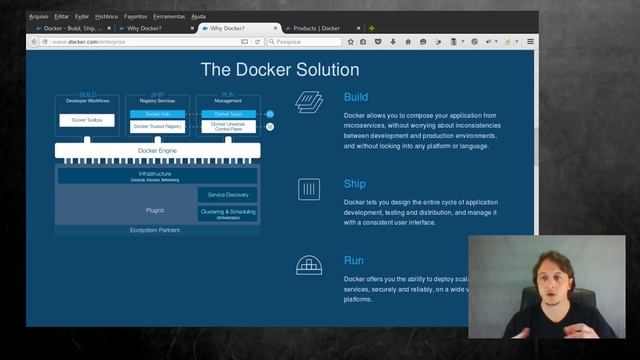The width and height of the screenshot is (640, 360).
Task: Open the Ajuda menu
Action: [198, 16]
